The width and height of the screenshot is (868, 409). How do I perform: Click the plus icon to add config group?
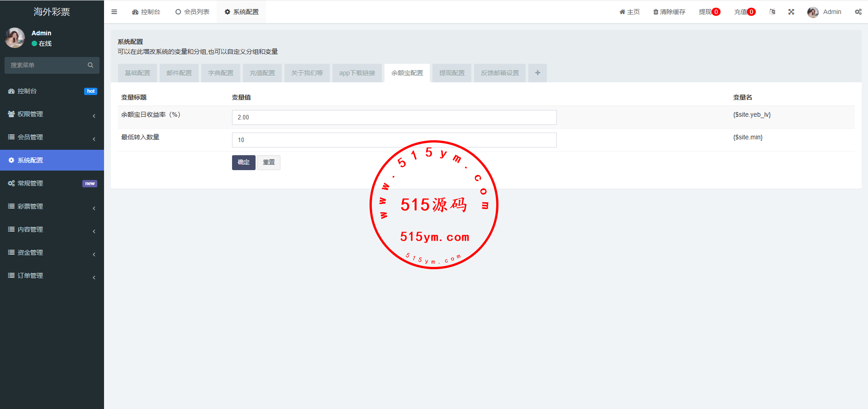(x=537, y=73)
